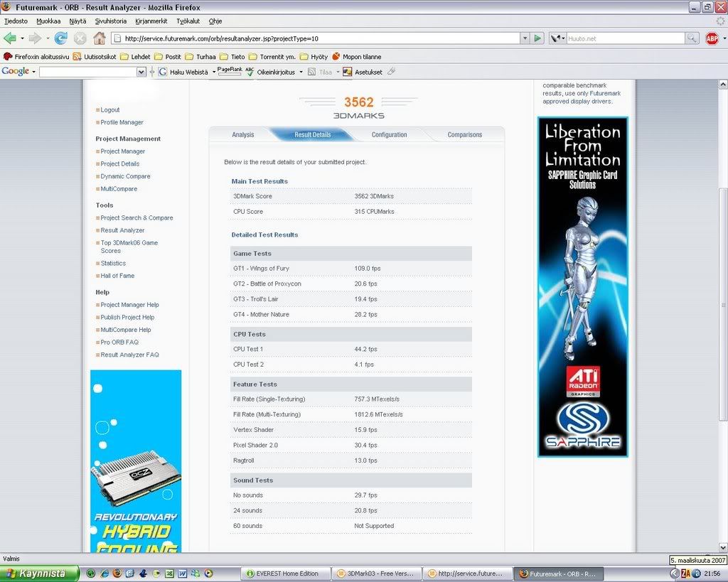Launch Windows Media Player from quick launch
This screenshot has width=728, height=582.
(208, 573)
